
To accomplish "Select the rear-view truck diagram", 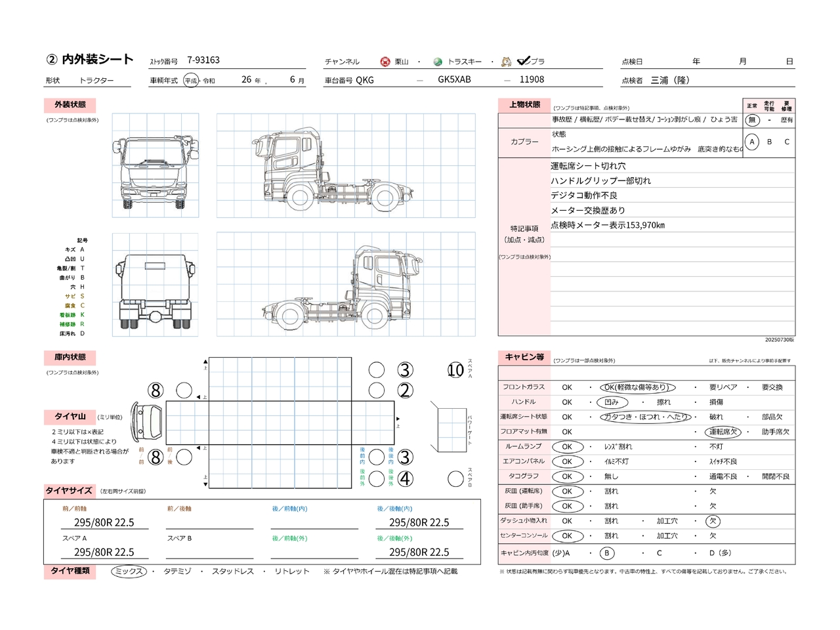I will pyautogui.click(x=156, y=285).
